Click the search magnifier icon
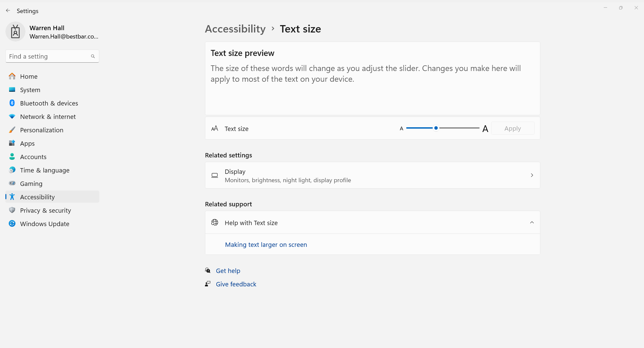This screenshot has width=644, height=348. pos(93,56)
